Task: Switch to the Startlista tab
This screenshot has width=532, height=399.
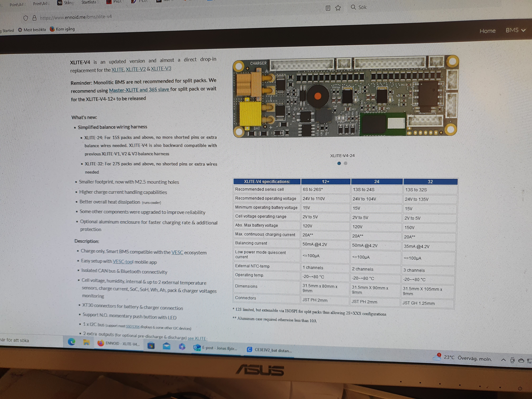Action: (89, 2)
